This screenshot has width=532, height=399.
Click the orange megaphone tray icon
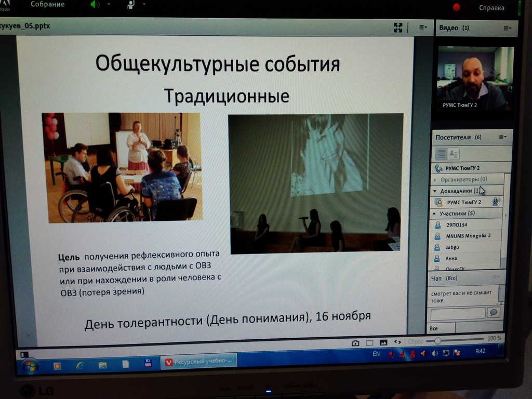[423, 354]
